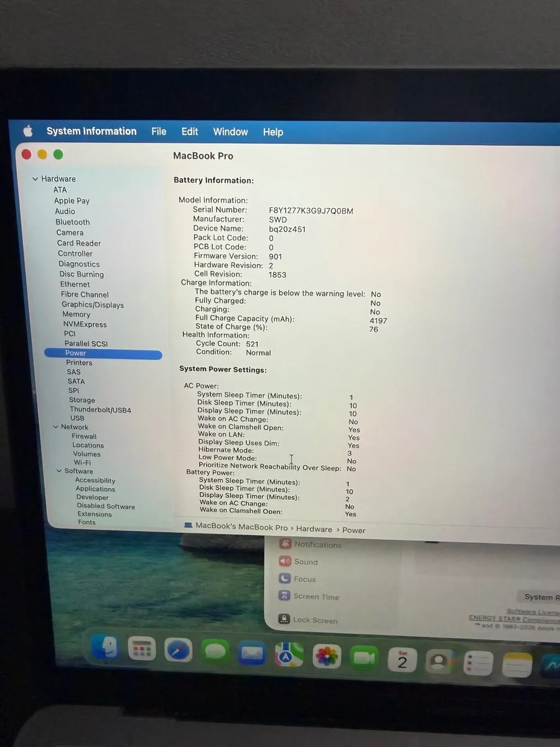The height and width of the screenshot is (747, 560).
Task: Select the highlighted Power sidebar row
Action: (x=103, y=353)
